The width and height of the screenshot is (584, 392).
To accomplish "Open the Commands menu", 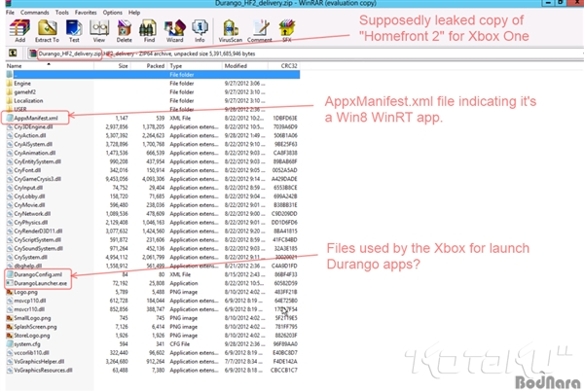I will pyautogui.click(x=35, y=13).
